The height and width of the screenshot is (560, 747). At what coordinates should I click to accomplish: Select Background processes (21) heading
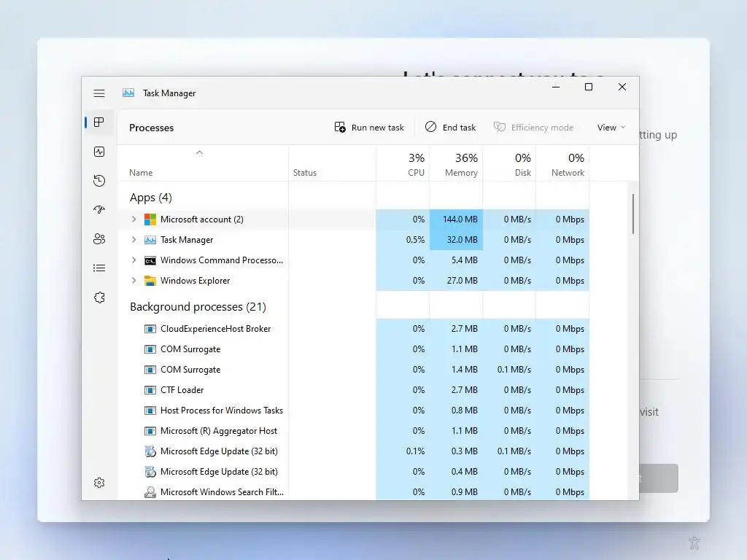tap(198, 307)
